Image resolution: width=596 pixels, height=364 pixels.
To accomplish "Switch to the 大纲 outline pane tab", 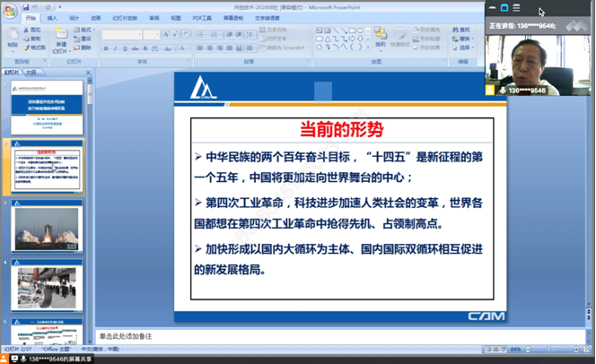I will click(31, 72).
